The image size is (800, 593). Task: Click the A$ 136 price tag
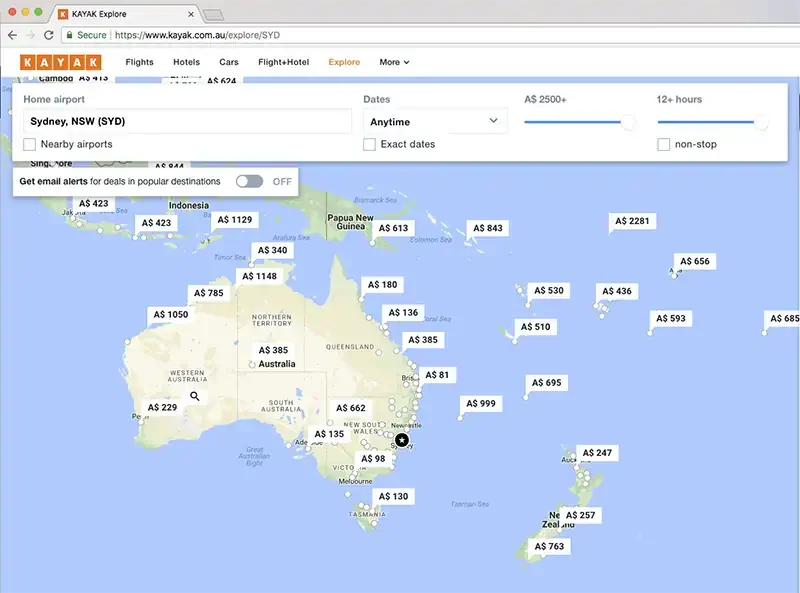coord(403,312)
